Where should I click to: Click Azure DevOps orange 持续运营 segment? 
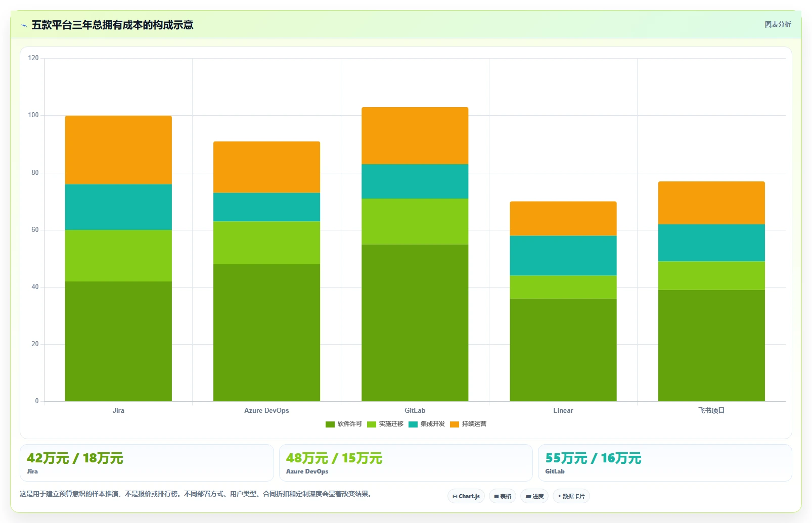pos(266,167)
